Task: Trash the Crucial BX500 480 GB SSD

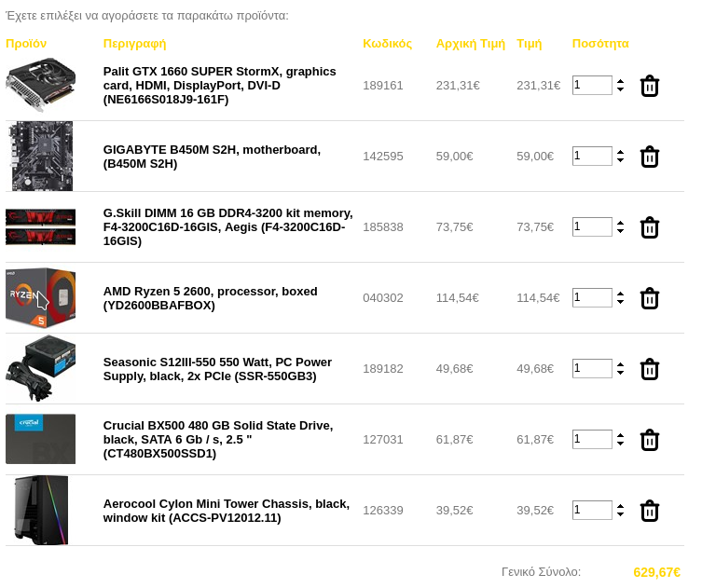Action: coord(649,440)
